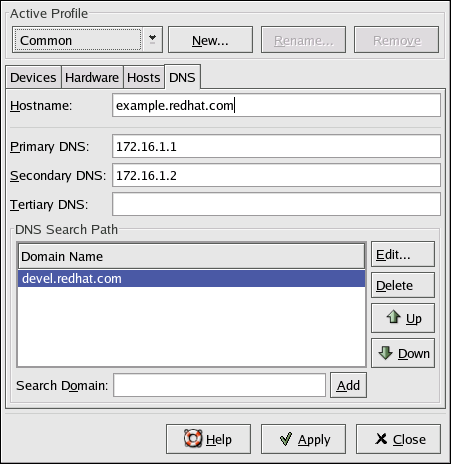The image size is (451, 464).
Task: Click into the Tertiary DNS field
Action: click(276, 204)
